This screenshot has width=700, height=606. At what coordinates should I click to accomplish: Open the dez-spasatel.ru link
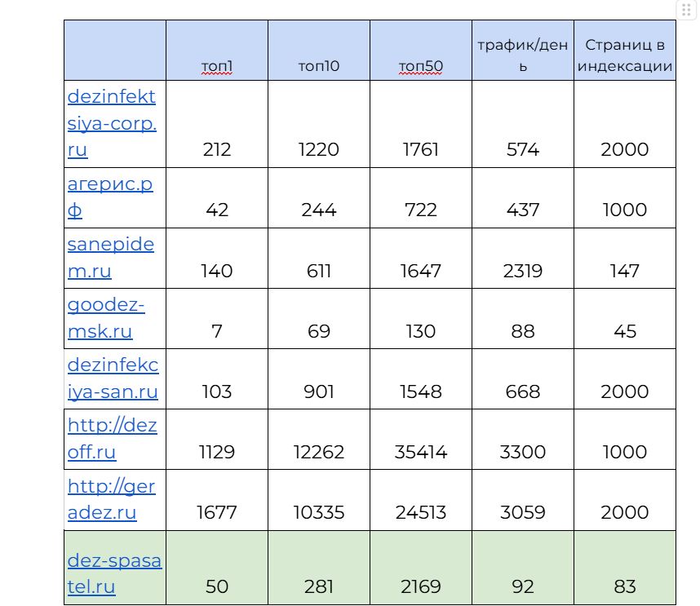point(114,573)
